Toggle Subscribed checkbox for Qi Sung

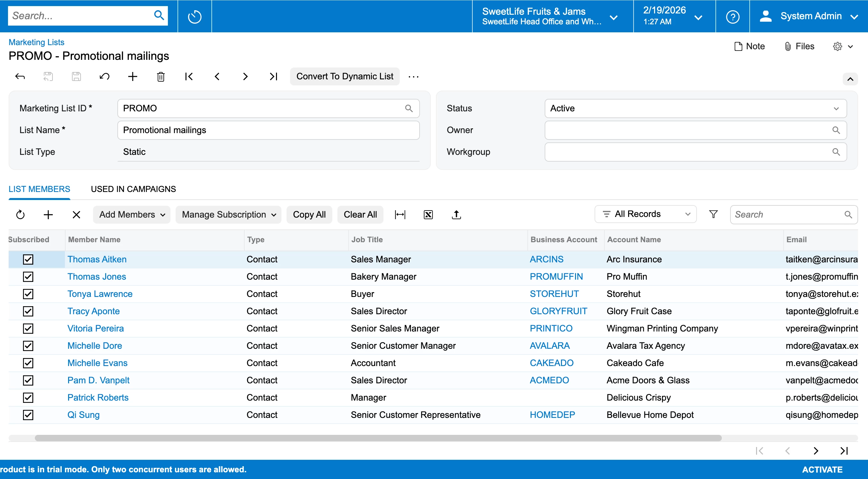coord(28,415)
